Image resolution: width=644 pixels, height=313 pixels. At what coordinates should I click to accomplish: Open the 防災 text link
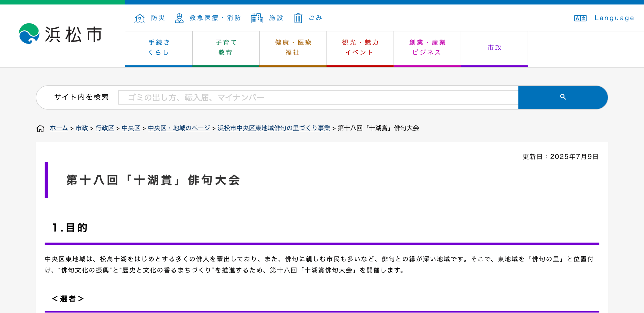coord(158,18)
